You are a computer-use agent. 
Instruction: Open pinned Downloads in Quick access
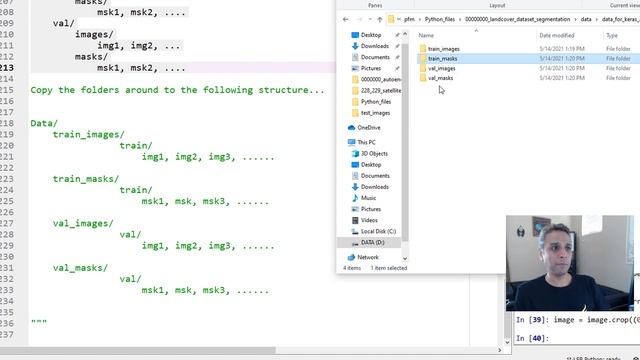click(x=374, y=46)
